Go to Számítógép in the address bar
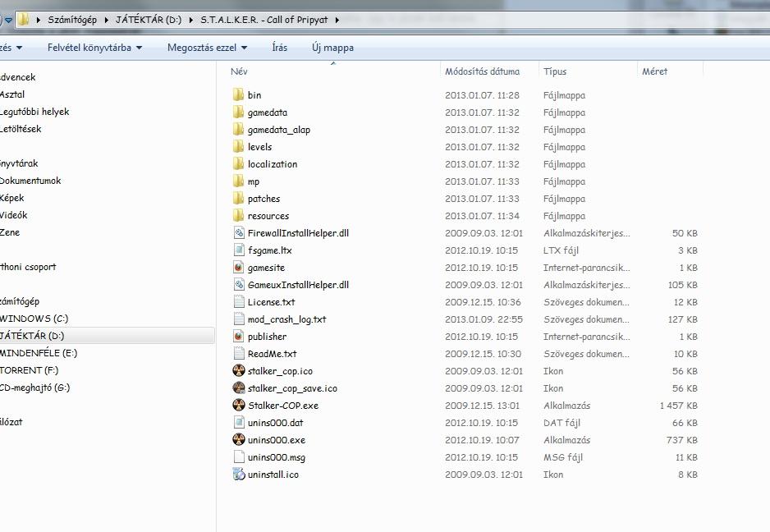Image resolution: width=770 pixels, height=532 pixels. 72,21
